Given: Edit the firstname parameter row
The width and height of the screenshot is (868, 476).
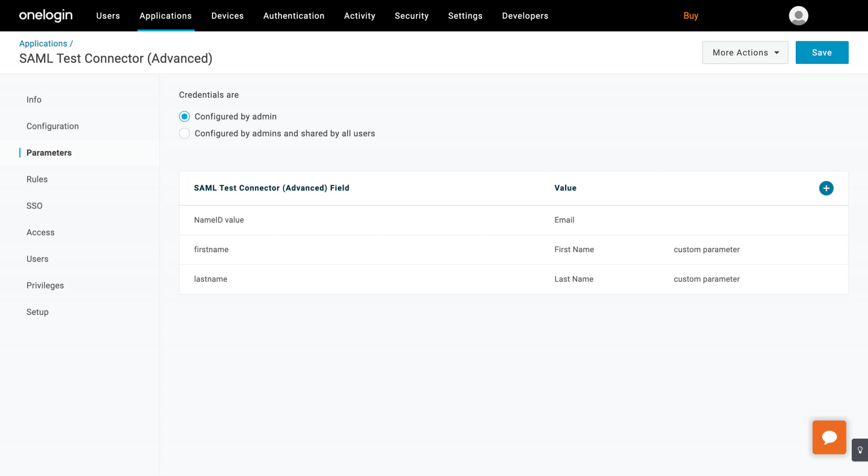Looking at the screenshot, I should 211,249.
